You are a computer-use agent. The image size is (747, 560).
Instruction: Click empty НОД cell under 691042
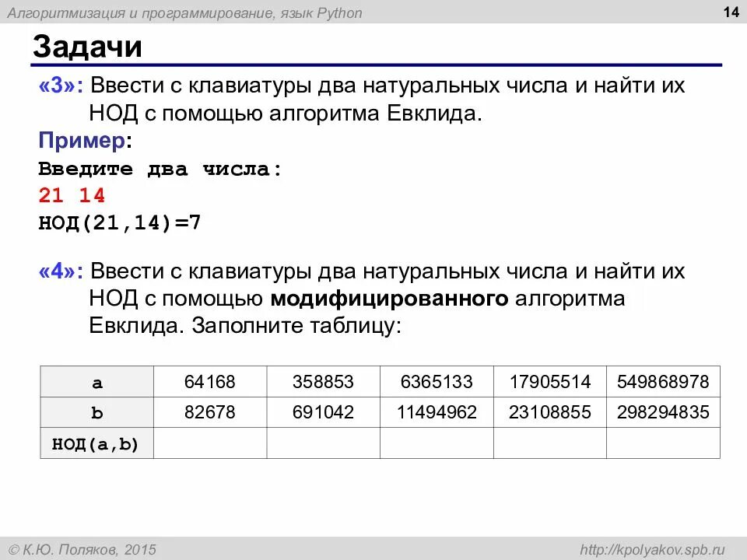[324, 443]
